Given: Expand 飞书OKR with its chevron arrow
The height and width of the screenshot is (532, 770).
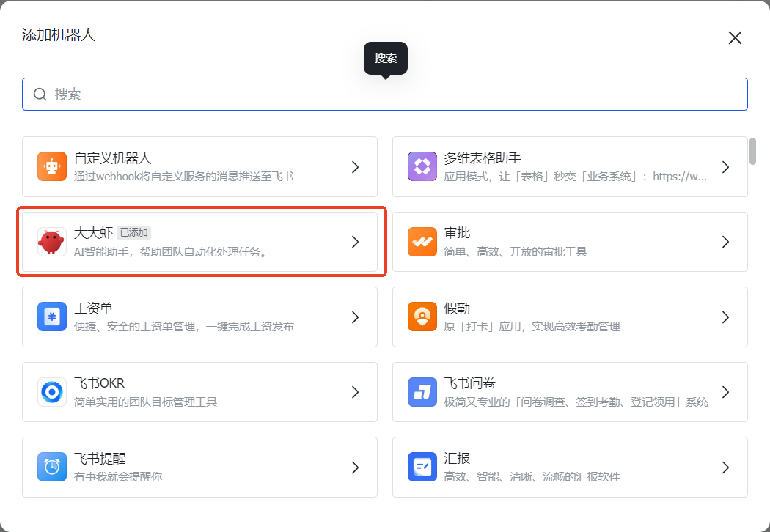Looking at the screenshot, I should pyautogui.click(x=356, y=392).
